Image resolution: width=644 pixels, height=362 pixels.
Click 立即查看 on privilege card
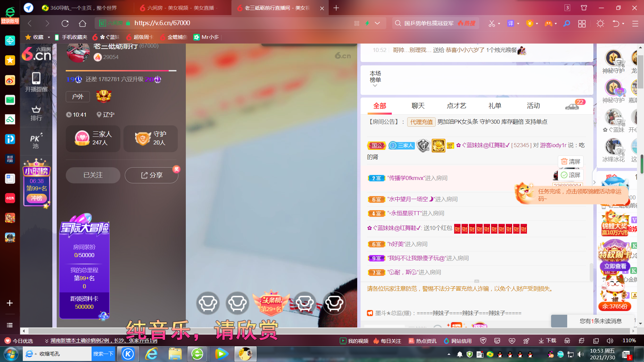tap(615, 266)
